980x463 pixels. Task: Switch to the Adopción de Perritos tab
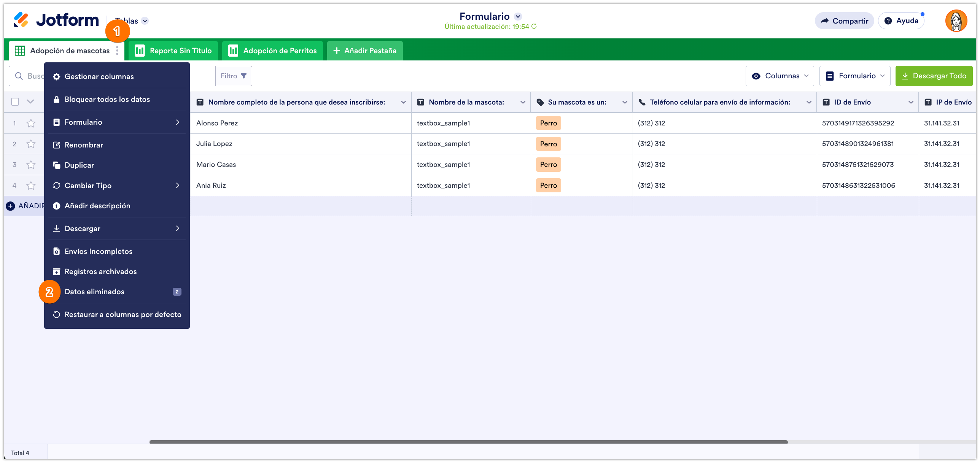pos(272,50)
